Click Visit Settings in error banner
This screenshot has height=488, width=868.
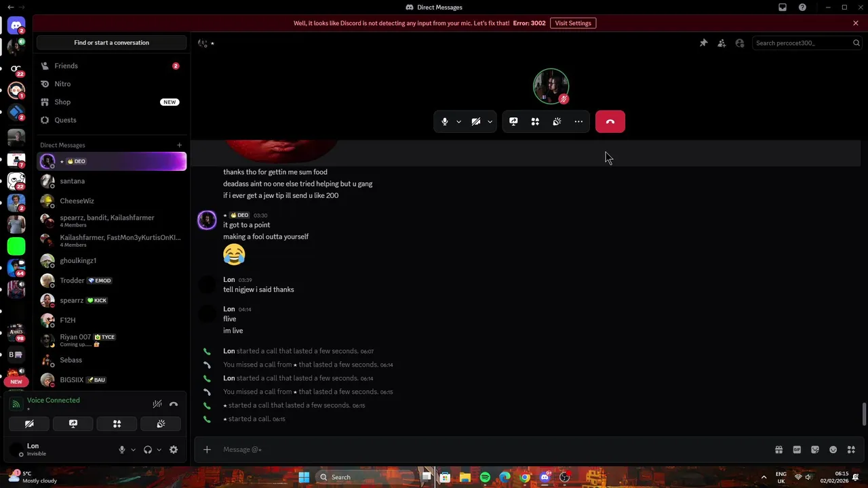click(x=573, y=23)
